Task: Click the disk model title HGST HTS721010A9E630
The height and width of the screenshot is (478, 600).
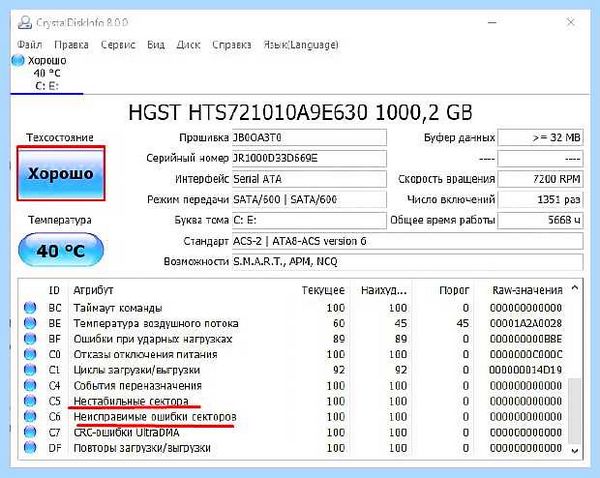Action: point(300,113)
